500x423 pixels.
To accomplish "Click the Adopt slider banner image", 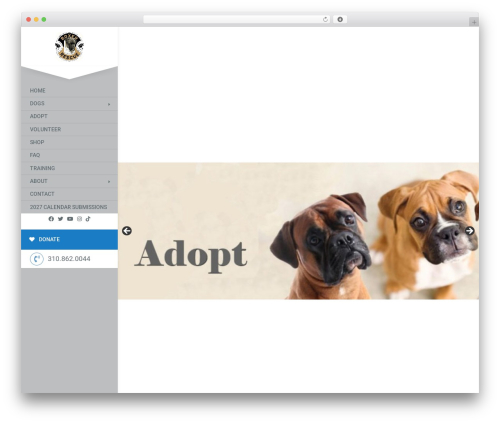I will coord(298,231).
